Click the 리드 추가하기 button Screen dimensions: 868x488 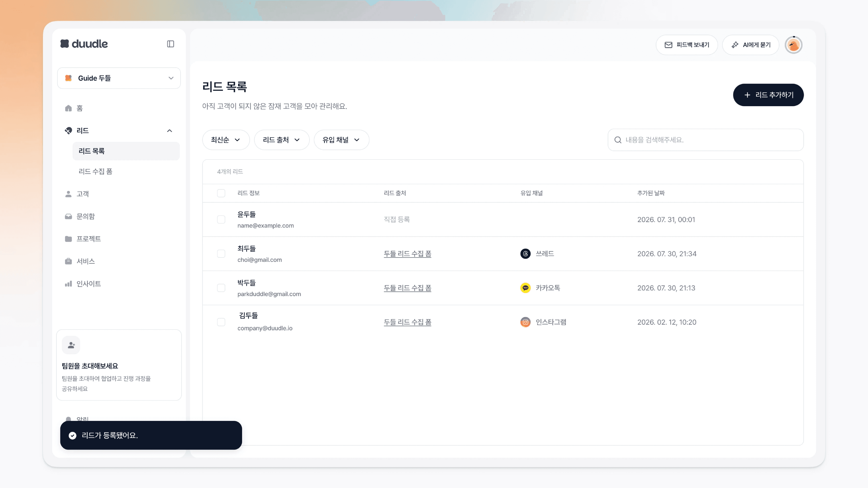pos(768,95)
